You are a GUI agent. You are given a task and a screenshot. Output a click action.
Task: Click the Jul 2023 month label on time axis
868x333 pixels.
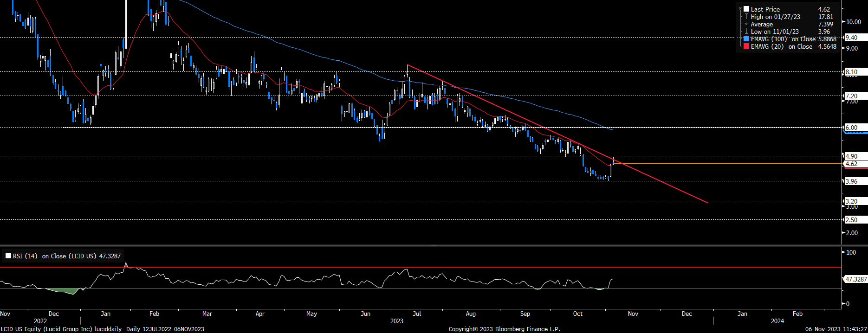(x=417, y=314)
